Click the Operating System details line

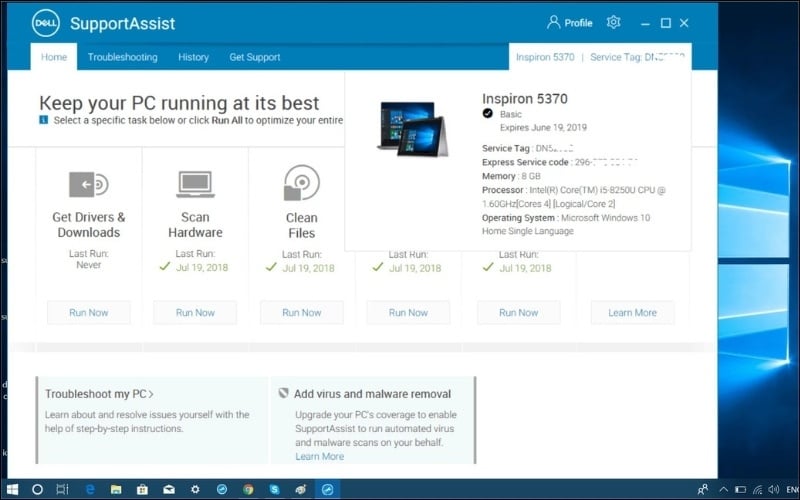[x=566, y=224]
